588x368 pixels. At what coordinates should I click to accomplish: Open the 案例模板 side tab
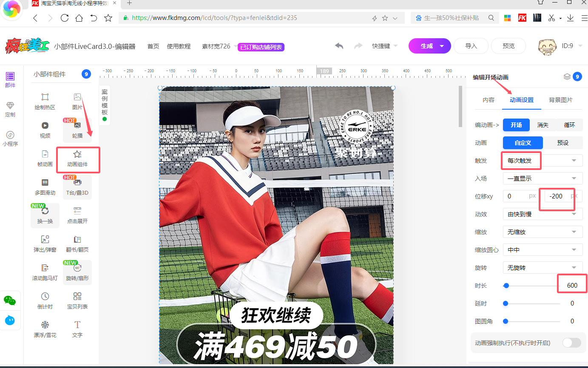tap(105, 105)
